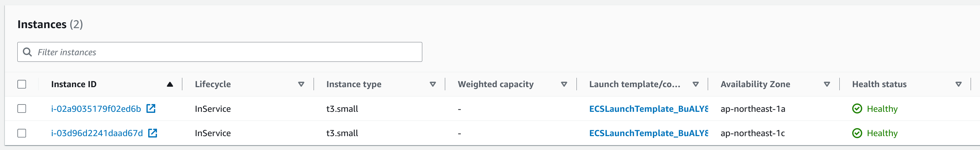Sort by Weighted capacity column arrow

(564, 84)
